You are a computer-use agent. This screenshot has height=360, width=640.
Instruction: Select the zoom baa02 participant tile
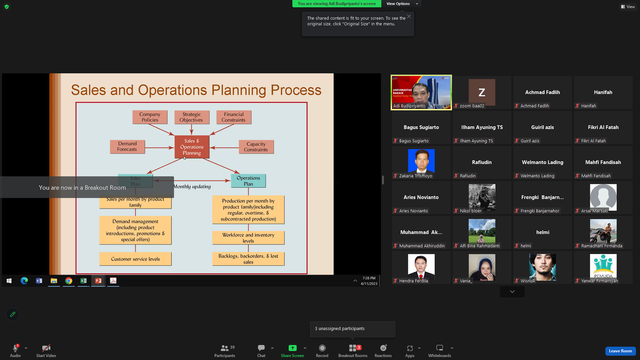point(482,93)
